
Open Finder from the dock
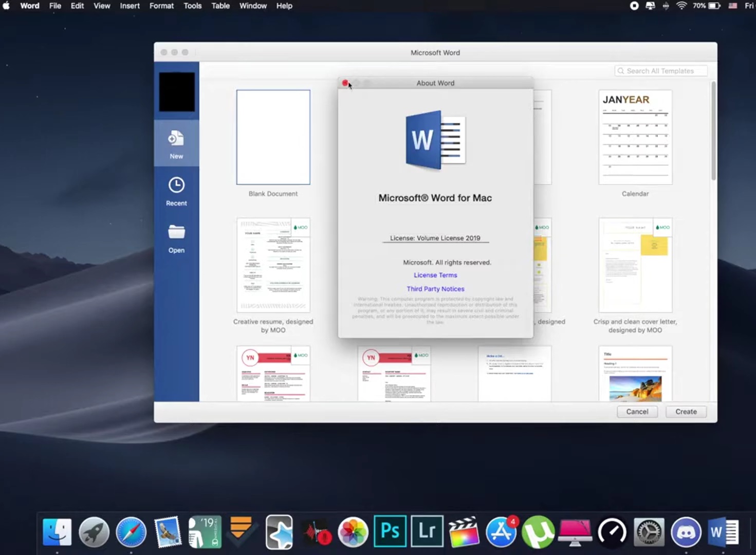pyautogui.click(x=57, y=532)
